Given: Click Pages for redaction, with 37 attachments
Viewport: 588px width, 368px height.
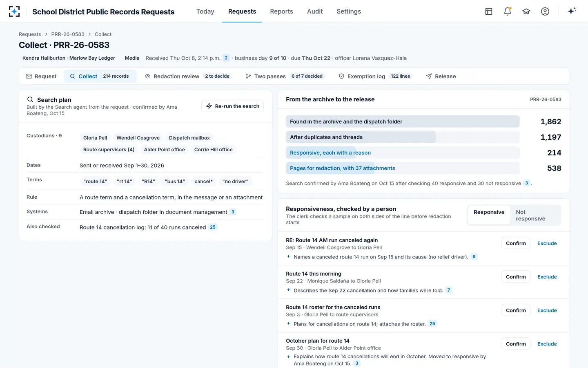Looking at the screenshot, I should (403, 168).
